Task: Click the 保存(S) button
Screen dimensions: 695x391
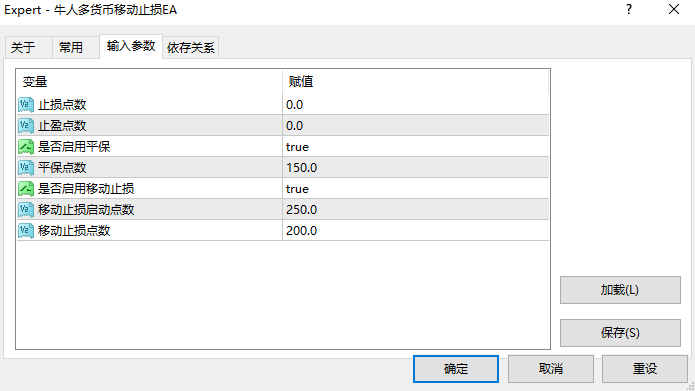Action: [x=620, y=333]
